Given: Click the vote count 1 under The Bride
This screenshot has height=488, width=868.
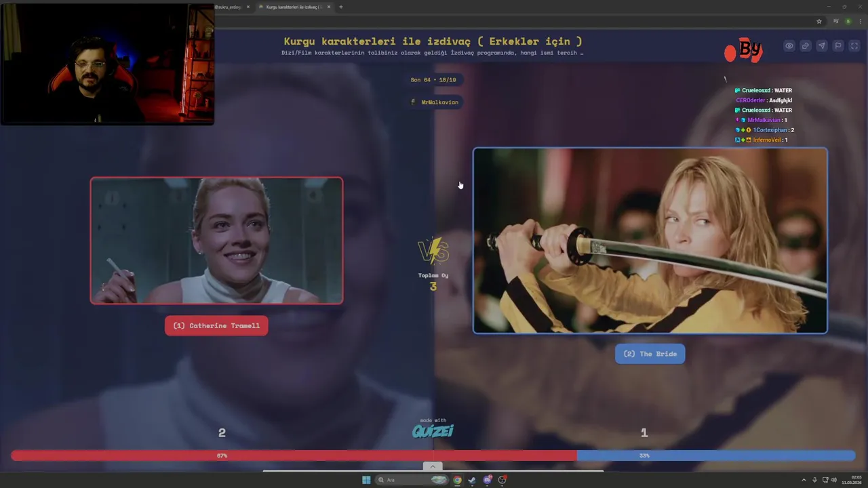Looking at the screenshot, I should pos(644,432).
